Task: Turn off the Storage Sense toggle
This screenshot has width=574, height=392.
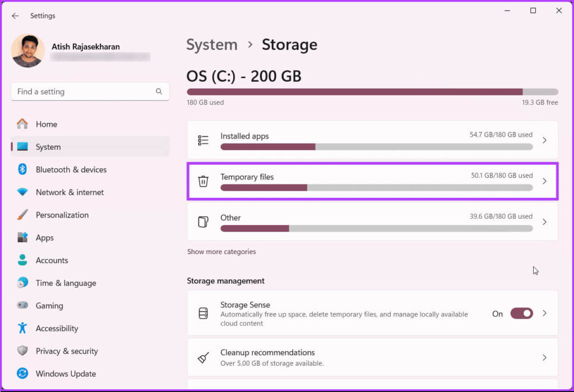Action: pos(521,313)
